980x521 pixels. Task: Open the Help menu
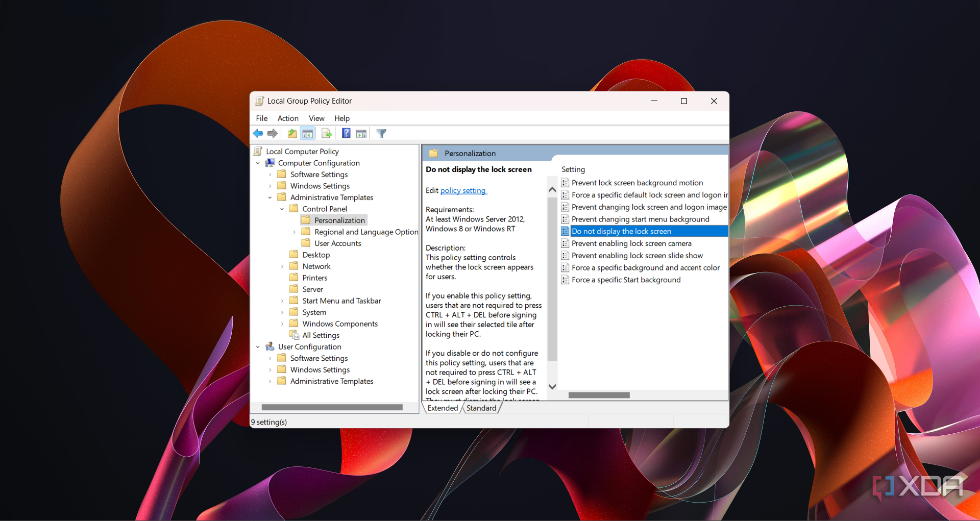342,118
